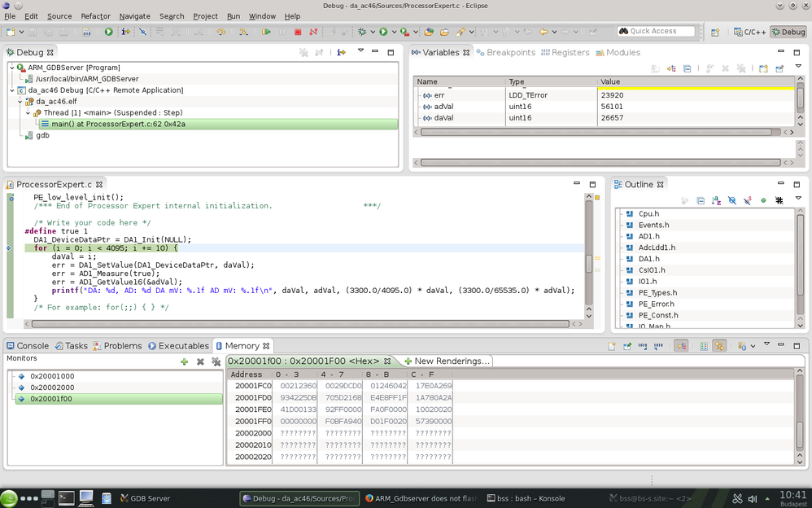Click the Resume button in the debug toolbar
The image size is (812, 508).
coord(266,32)
